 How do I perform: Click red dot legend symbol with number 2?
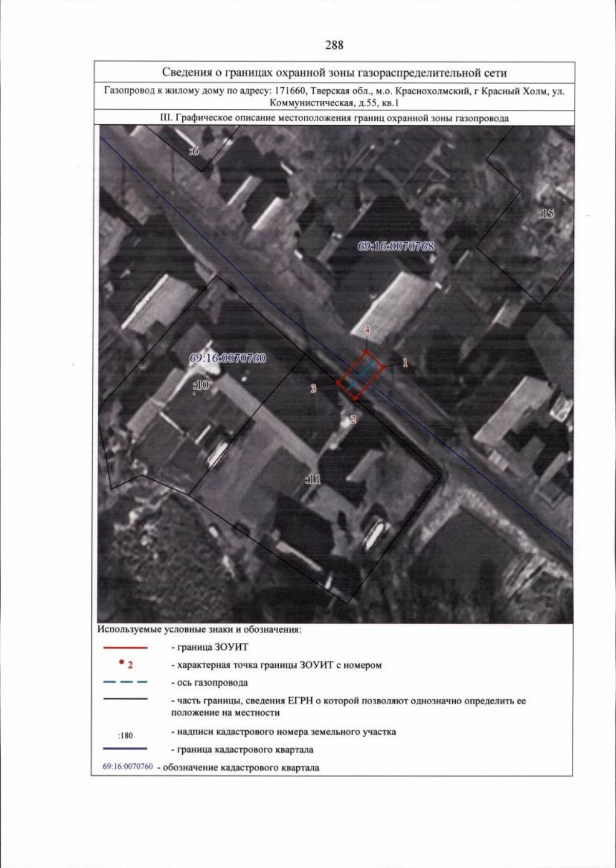pyautogui.click(x=126, y=664)
